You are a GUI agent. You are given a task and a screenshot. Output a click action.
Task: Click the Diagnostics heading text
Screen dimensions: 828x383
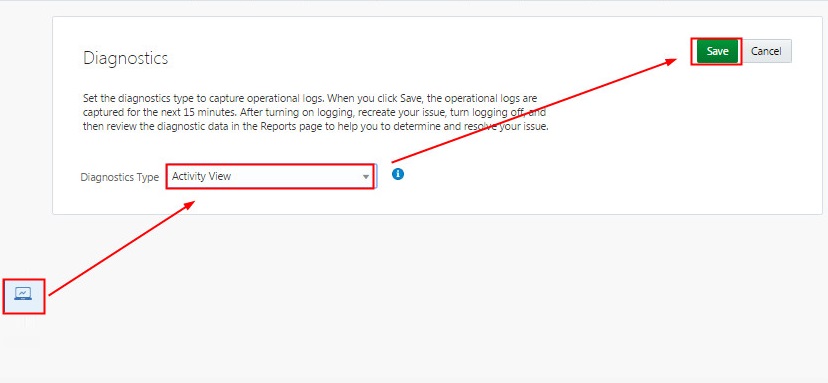pos(126,58)
